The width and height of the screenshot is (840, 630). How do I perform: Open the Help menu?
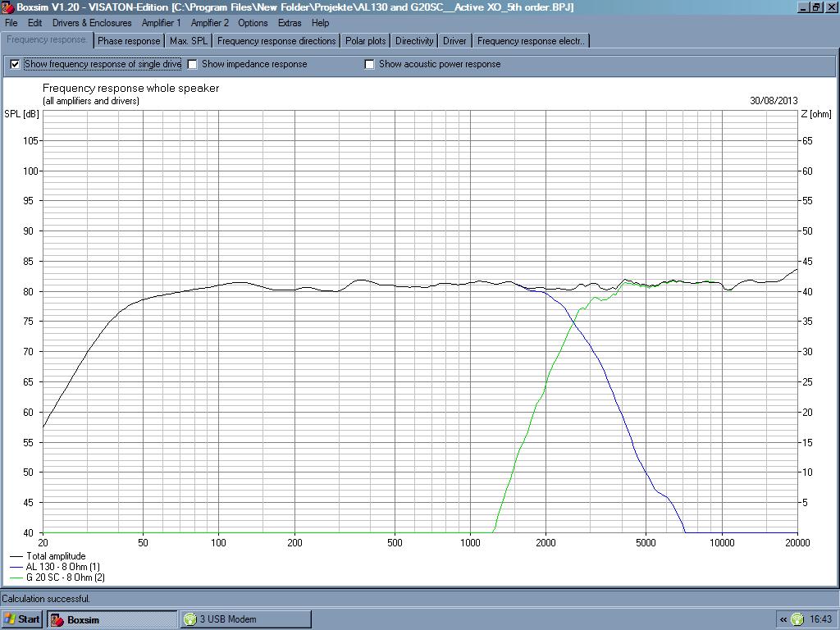coord(321,23)
